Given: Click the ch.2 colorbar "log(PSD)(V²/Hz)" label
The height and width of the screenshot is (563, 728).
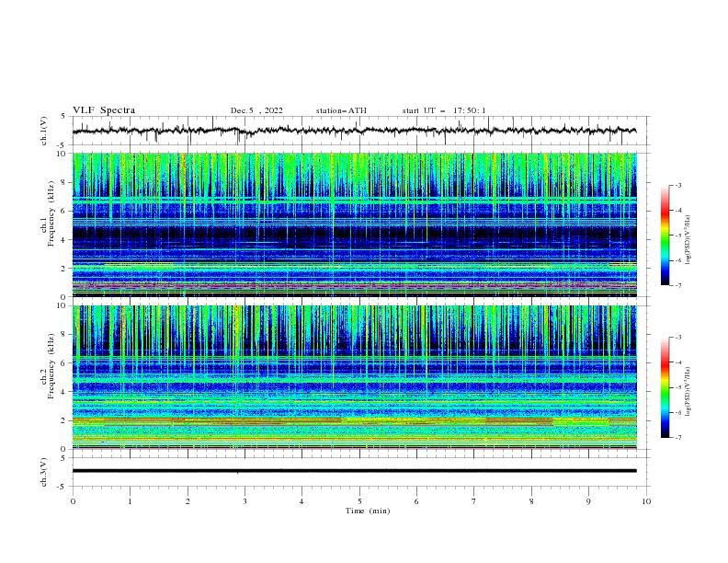Looking at the screenshot, I should point(688,392).
